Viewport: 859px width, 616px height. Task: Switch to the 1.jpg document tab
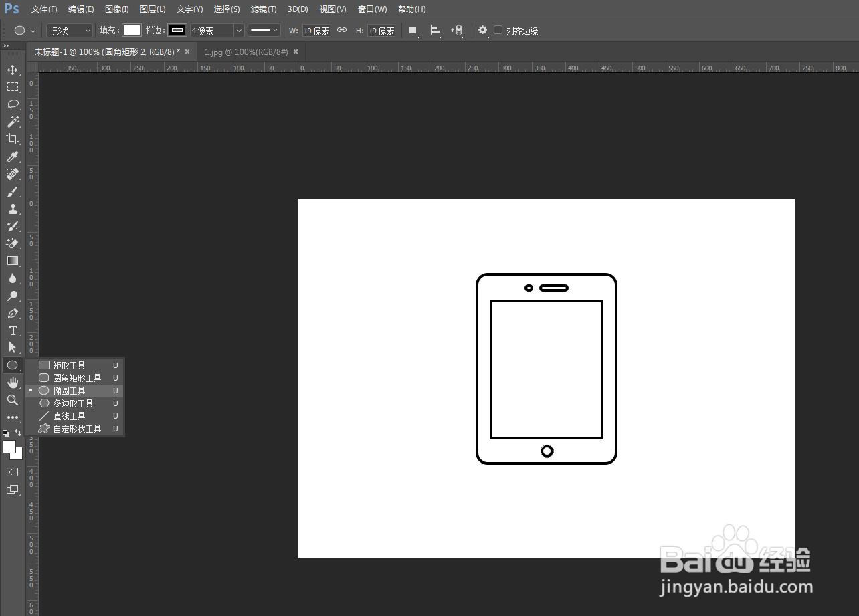click(x=246, y=52)
